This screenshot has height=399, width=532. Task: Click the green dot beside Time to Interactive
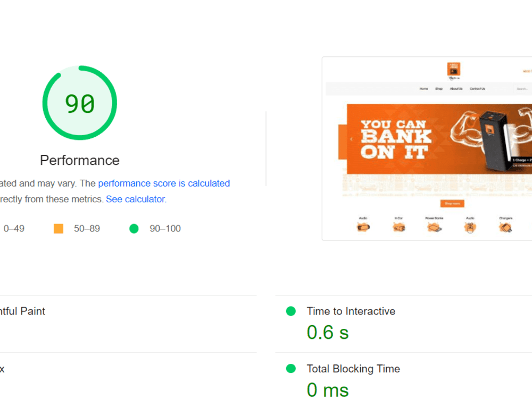point(291,311)
